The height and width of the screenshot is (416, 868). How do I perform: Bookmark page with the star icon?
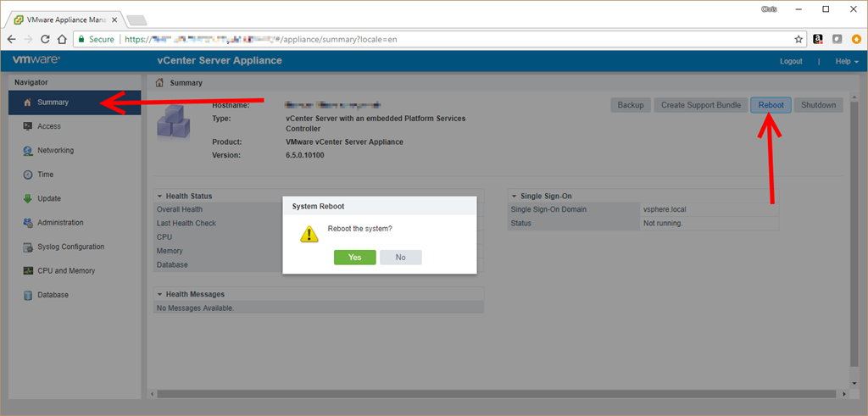point(798,39)
